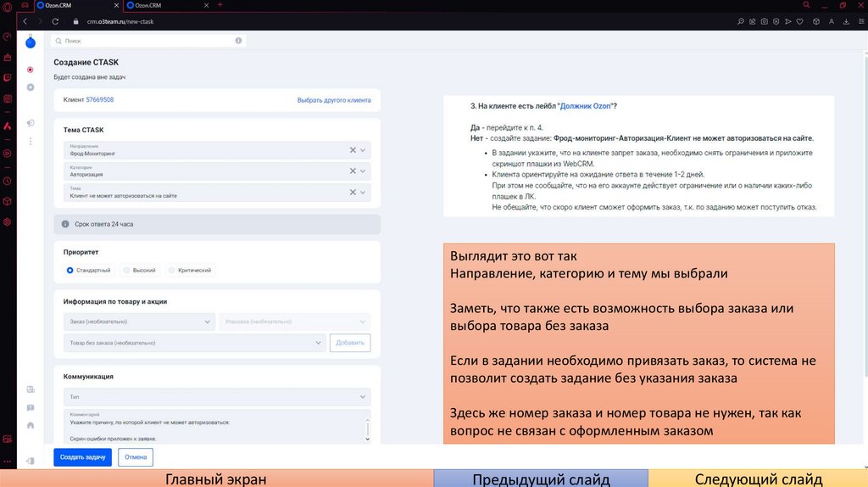Viewport: 868px width, 487px height.
Task: Clear the Категория field with X
Action: click(x=353, y=171)
